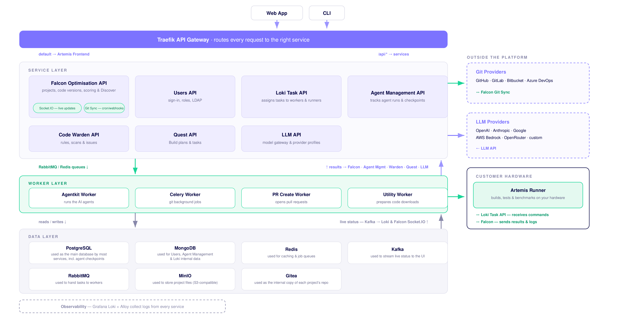This screenshot has width=644, height=316.
Task: Click the purple arrow toward LLM Providers
Action: point(456,135)
